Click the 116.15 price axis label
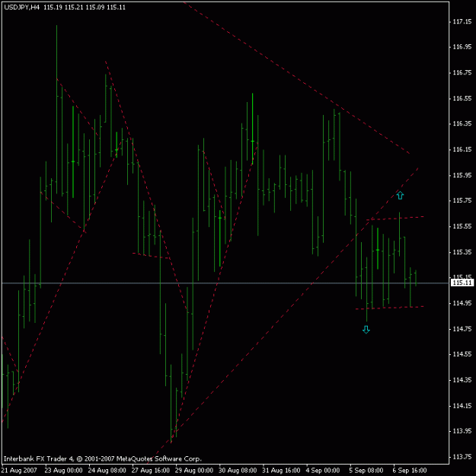This screenshot has height=476, width=476. [x=462, y=149]
